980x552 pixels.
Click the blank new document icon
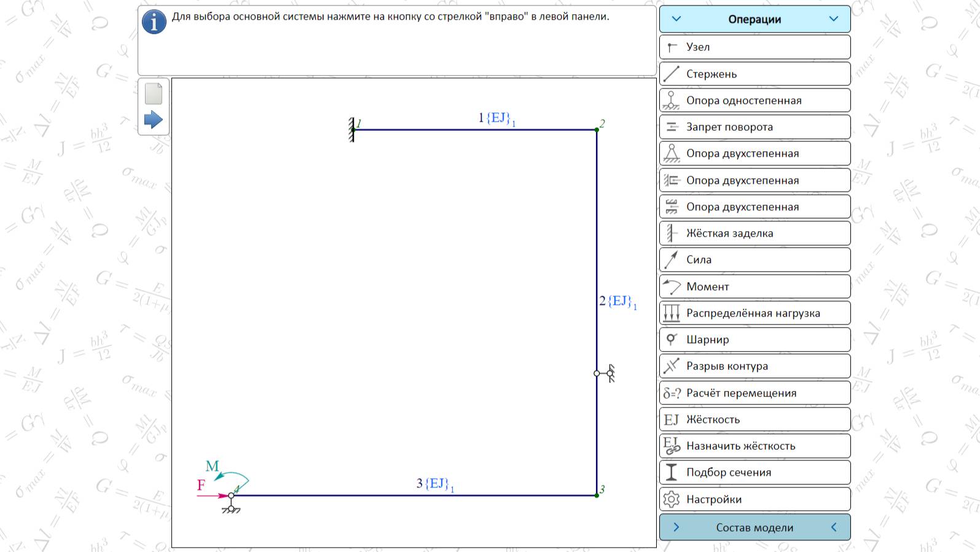154,93
